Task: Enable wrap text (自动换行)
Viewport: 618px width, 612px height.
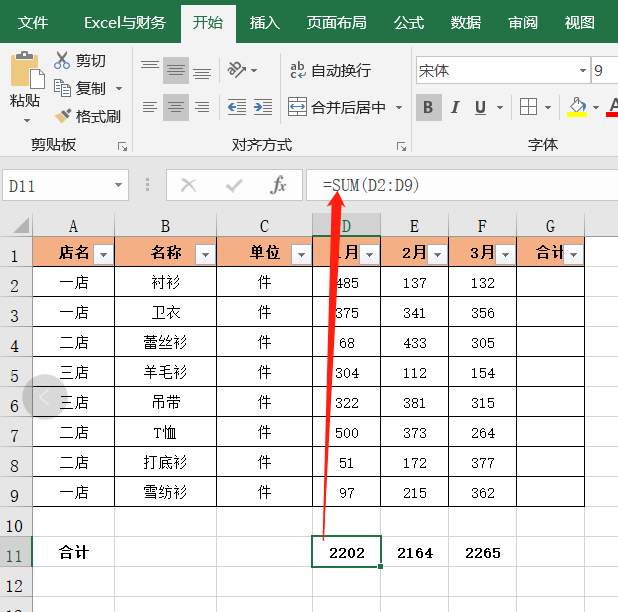Action: [330, 71]
